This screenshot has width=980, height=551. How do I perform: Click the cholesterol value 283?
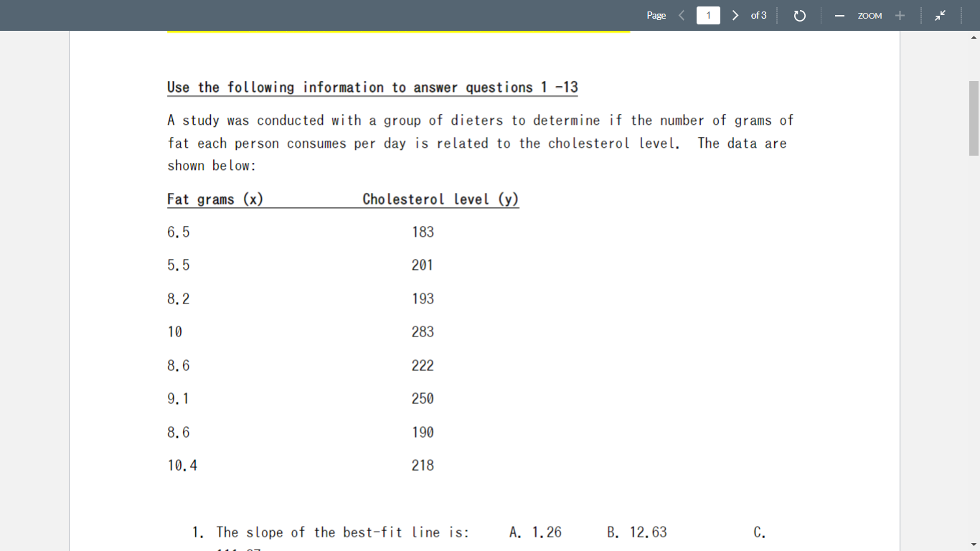(423, 331)
